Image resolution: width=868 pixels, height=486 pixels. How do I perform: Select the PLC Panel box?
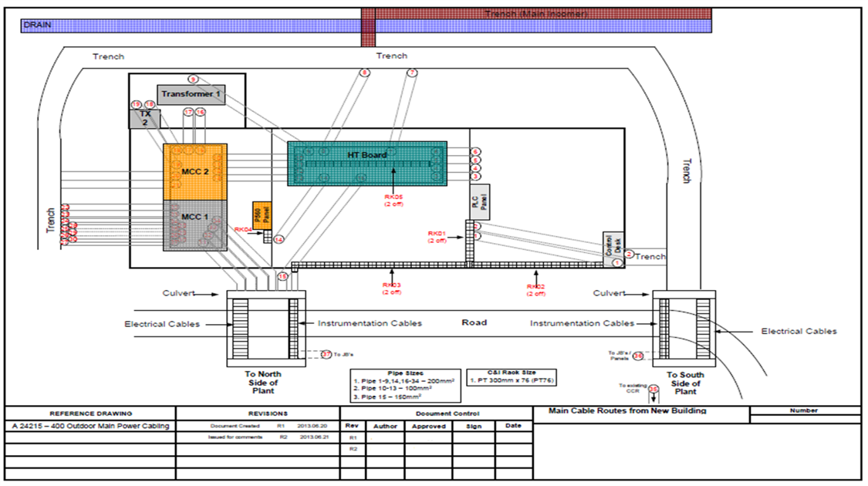[x=479, y=201]
